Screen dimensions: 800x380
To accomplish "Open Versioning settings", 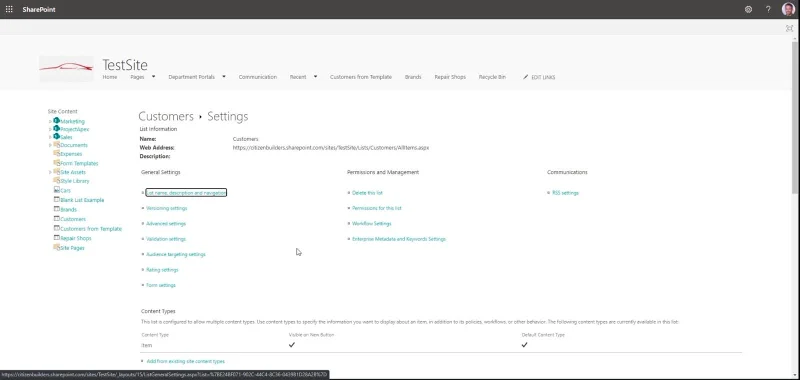I will [166, 208].
